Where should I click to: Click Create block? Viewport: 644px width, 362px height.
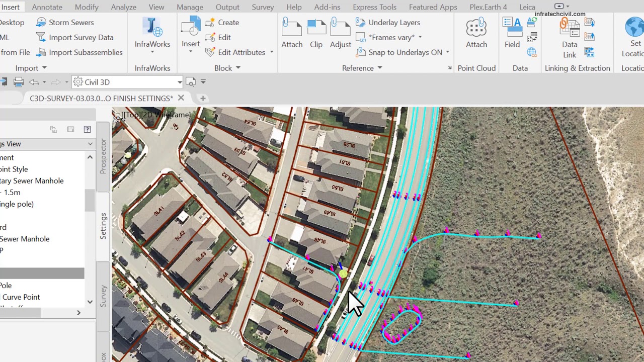(x=222, y=23)
